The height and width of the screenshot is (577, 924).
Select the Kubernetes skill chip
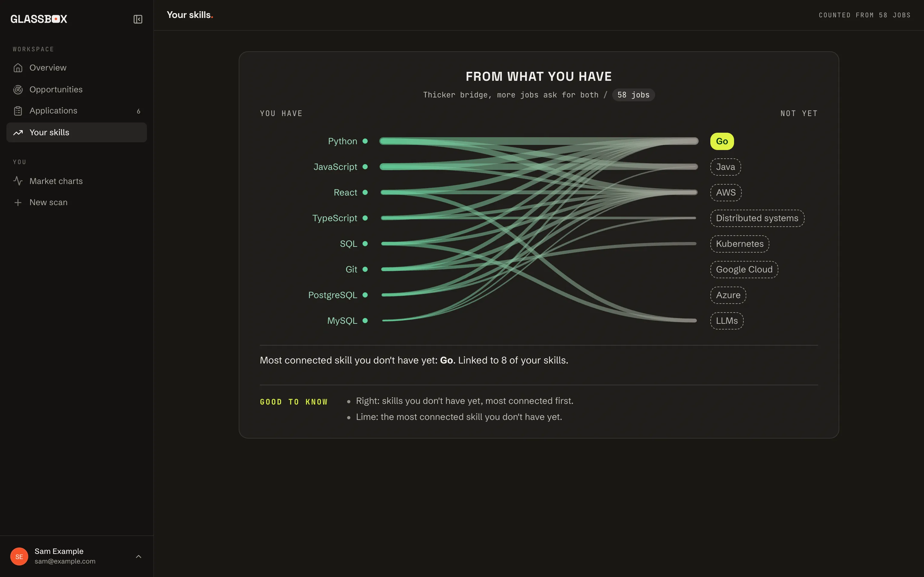[740, 244]
